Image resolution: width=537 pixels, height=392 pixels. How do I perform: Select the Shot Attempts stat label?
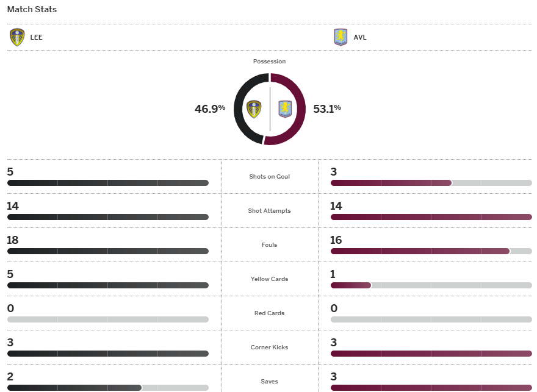[x=269, y=211]
